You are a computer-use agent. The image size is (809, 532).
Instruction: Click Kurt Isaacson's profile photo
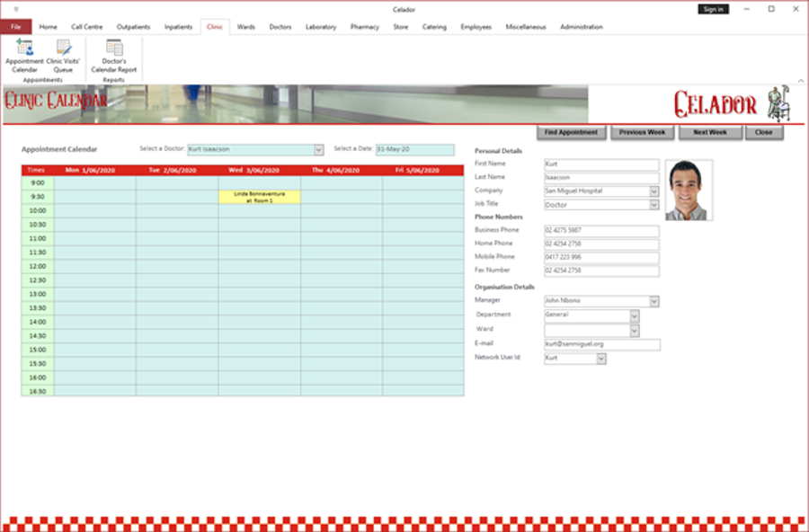pos(689,189)
